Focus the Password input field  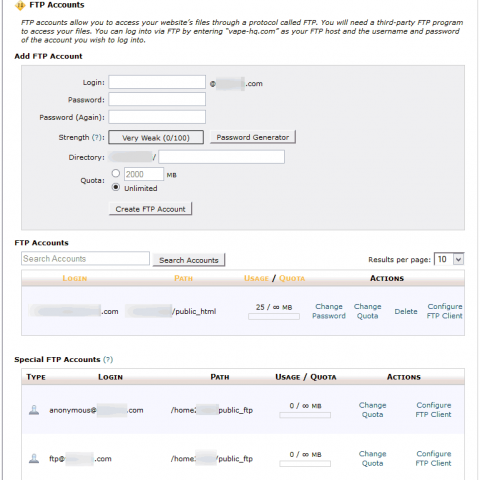(157, 99)
